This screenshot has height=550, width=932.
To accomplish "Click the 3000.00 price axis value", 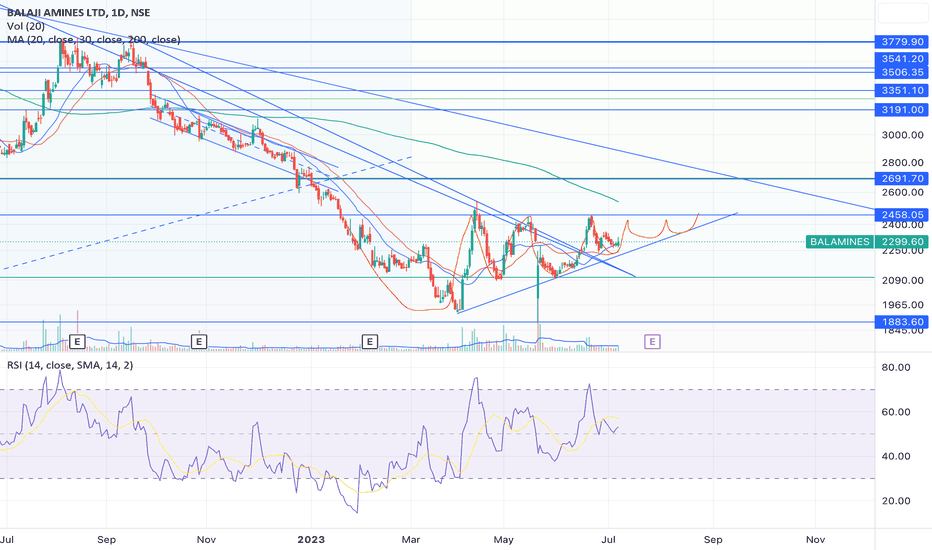I will tap(902, 135).
